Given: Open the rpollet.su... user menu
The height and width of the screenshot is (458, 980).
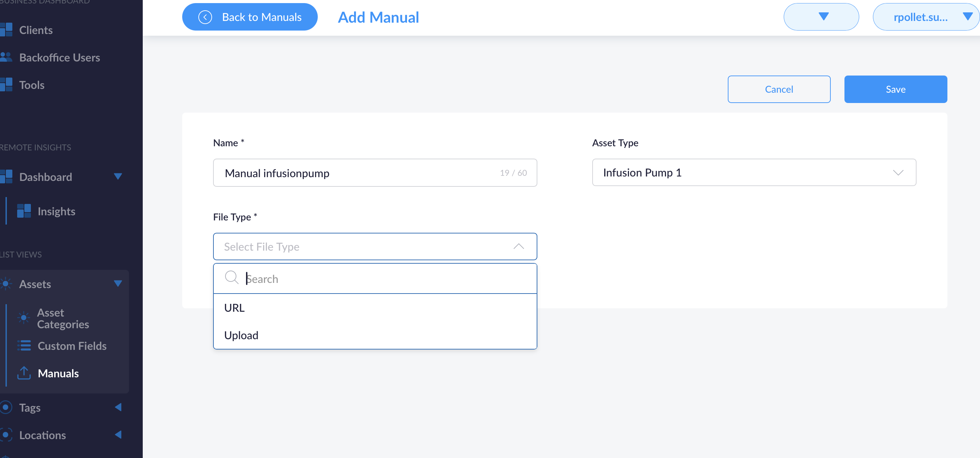Looking at the screenshot, I should coord(926,17).
